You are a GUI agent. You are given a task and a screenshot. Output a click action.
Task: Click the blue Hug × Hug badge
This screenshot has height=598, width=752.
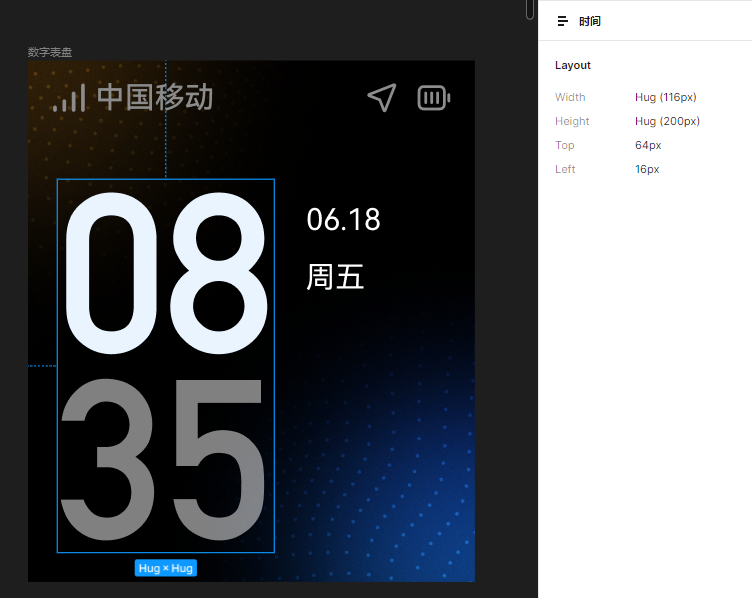pyautogui.click(x=166, y=568)
